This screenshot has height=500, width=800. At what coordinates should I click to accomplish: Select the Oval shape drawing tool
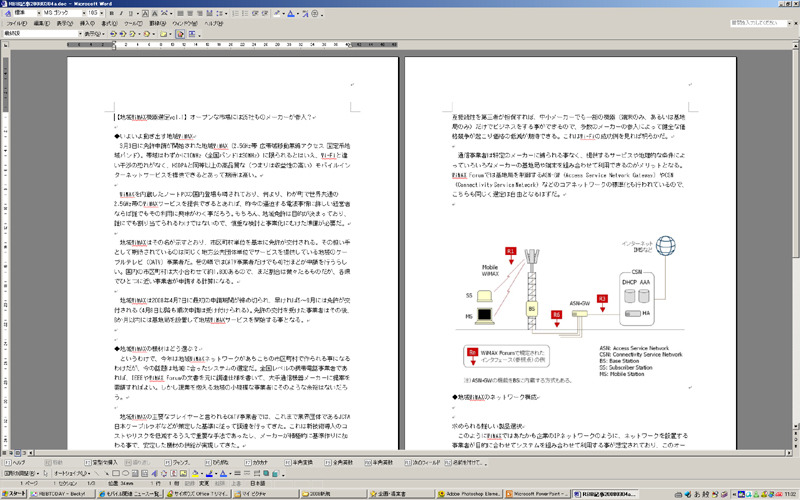[x=124, y=473]
